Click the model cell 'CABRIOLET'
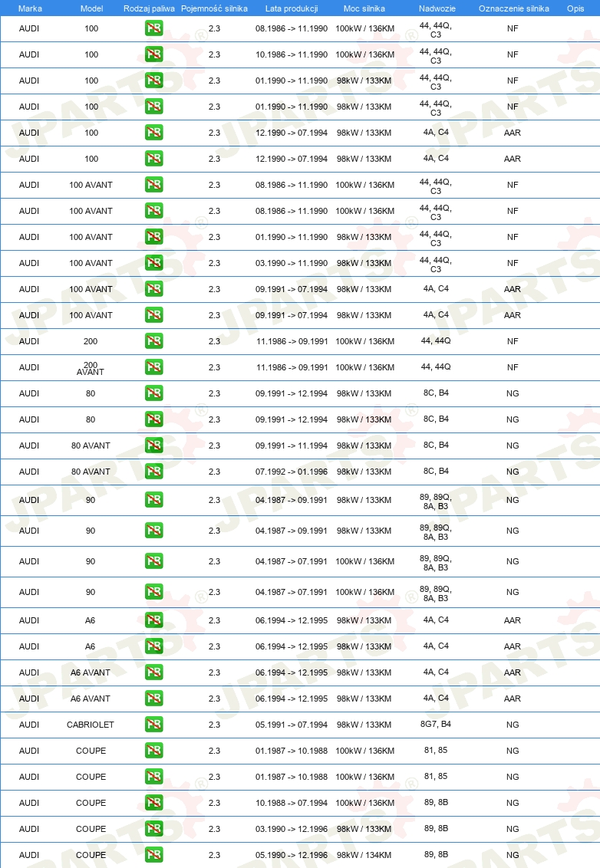This screenshot has height=868, width=600. pos(91,725)
